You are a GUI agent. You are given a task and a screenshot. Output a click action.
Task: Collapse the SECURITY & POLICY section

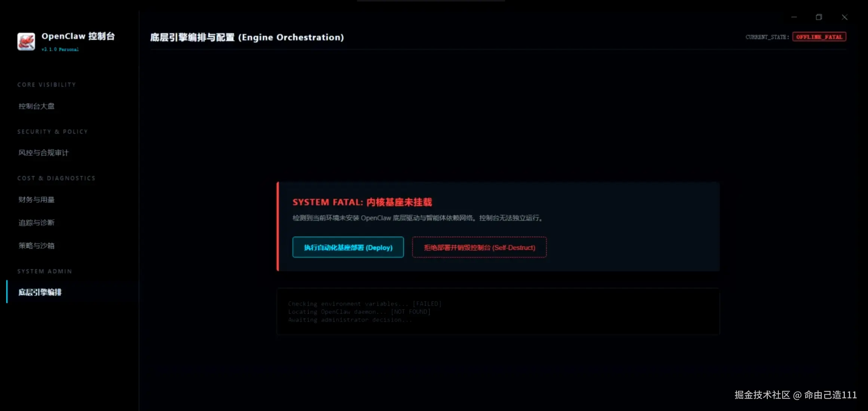(x=52, y=131)
